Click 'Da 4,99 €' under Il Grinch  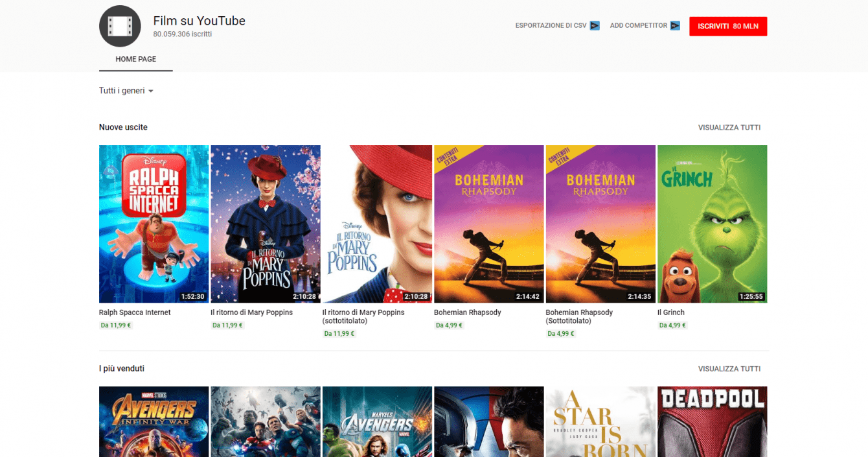(672, 325)
